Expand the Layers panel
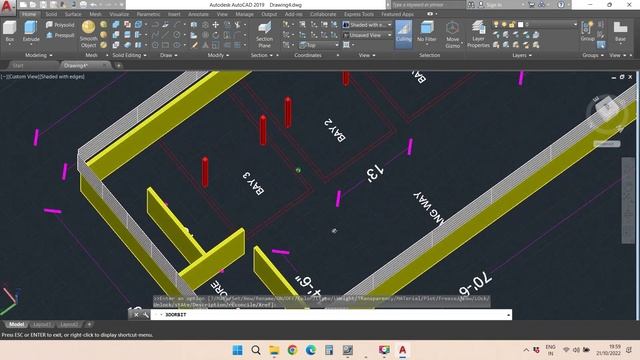The image size is (640, 360). [522, 55]
